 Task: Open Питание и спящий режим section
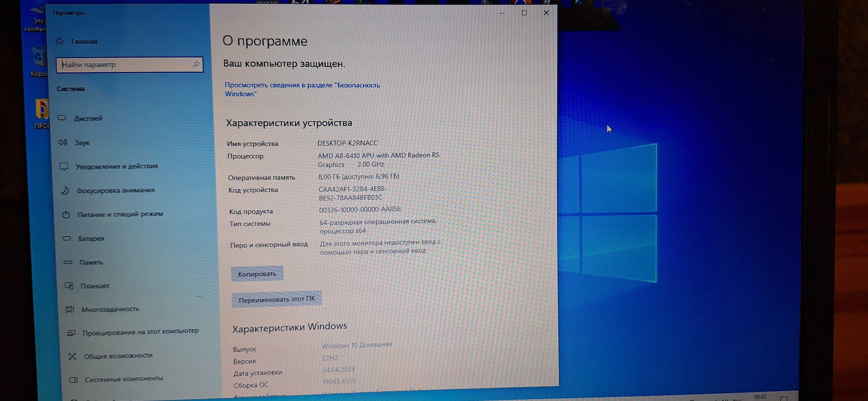(120, 214)
